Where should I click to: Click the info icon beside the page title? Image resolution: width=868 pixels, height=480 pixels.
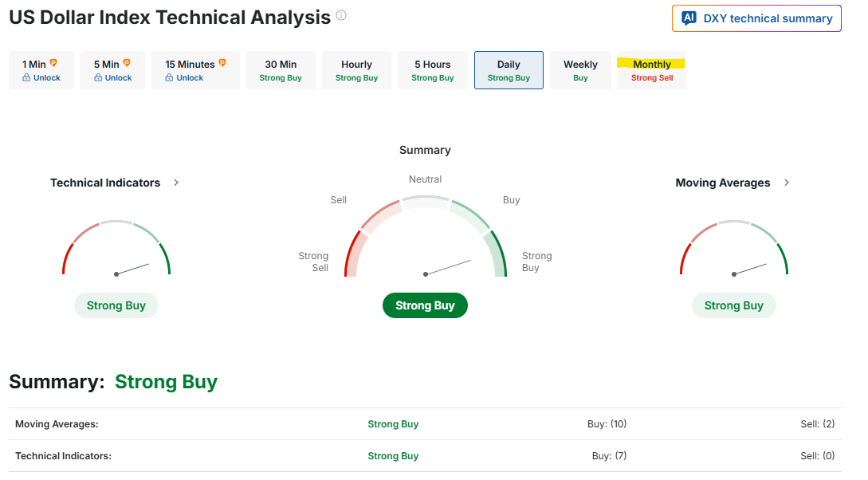pos(341,16)
